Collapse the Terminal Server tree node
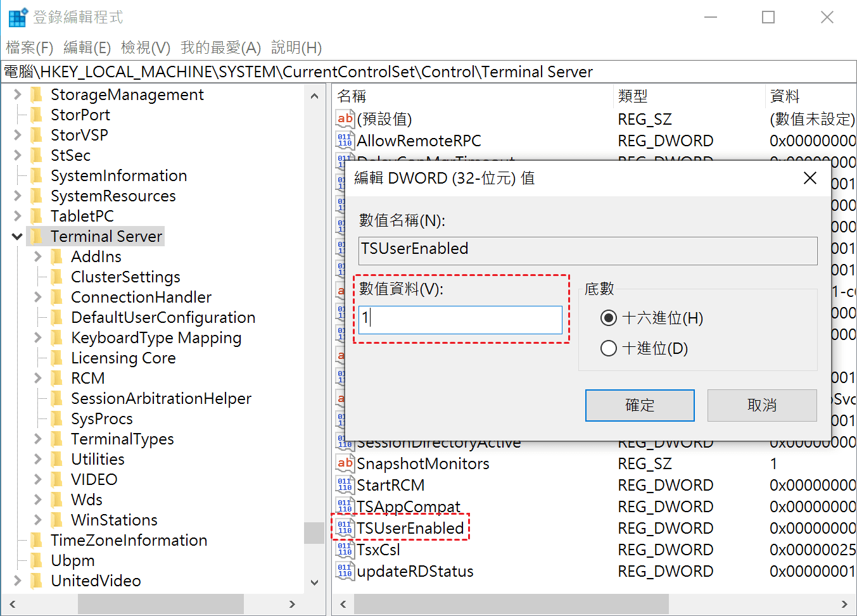Image resolution: width=857 pixels, height=616 pixels. click(17, 237)
